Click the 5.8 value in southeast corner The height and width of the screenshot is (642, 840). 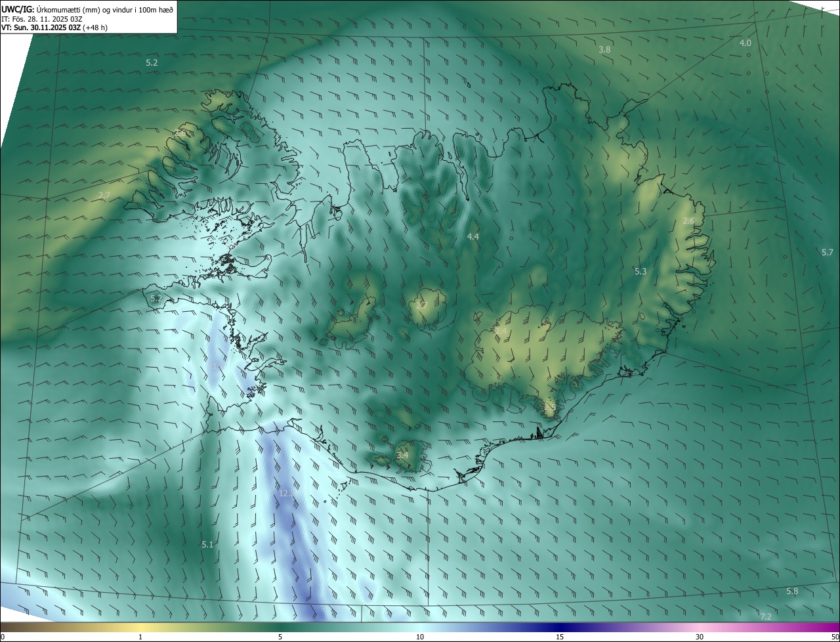pos(792,591)
